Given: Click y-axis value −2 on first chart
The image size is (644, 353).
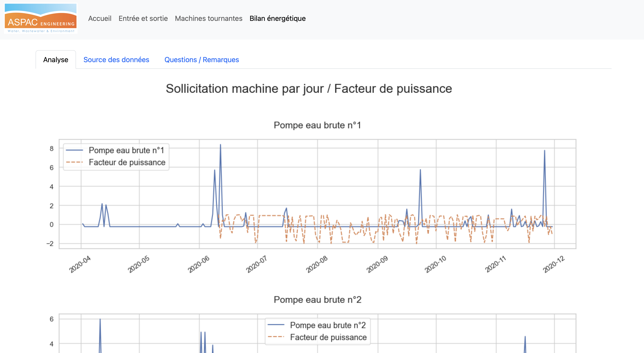Looking at the screenshot, I should click(50, 244).
